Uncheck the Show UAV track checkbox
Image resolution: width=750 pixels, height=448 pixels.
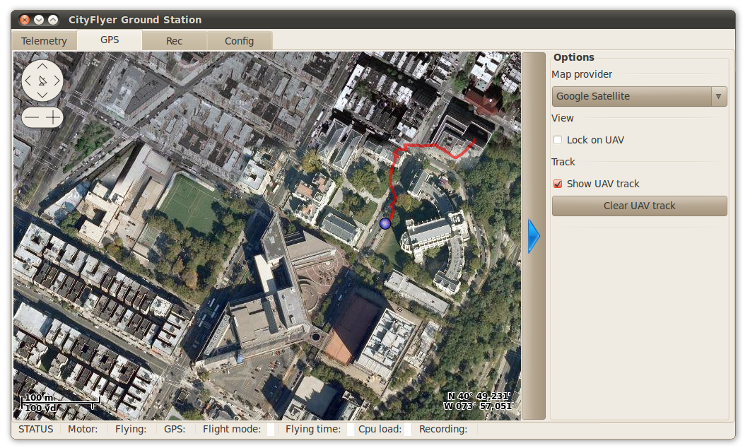pyautogui.click(x=558, y=184)
